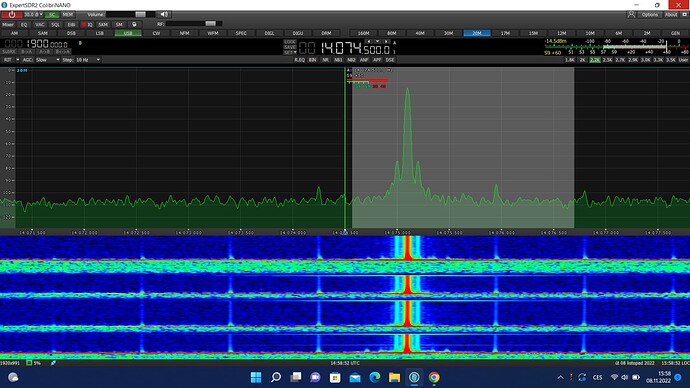This screenshot has width=690, height=388.
Task: Open the About dialog
Action: 671,15
